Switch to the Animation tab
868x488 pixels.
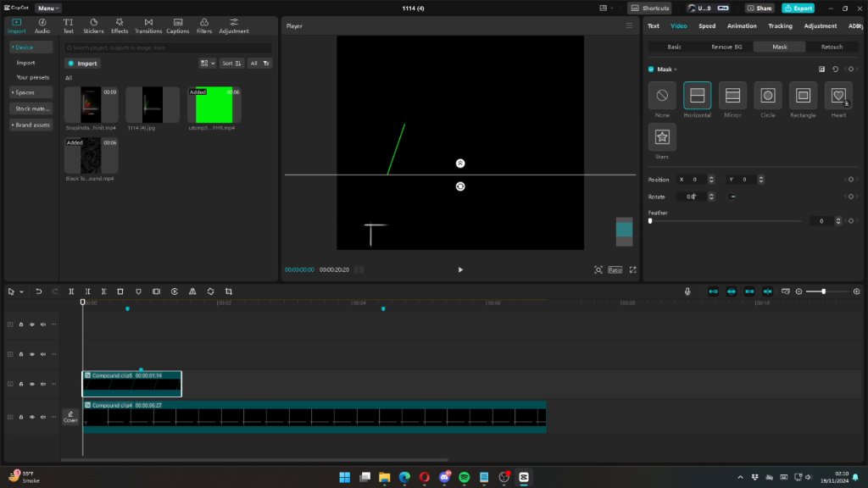point(741,26)
